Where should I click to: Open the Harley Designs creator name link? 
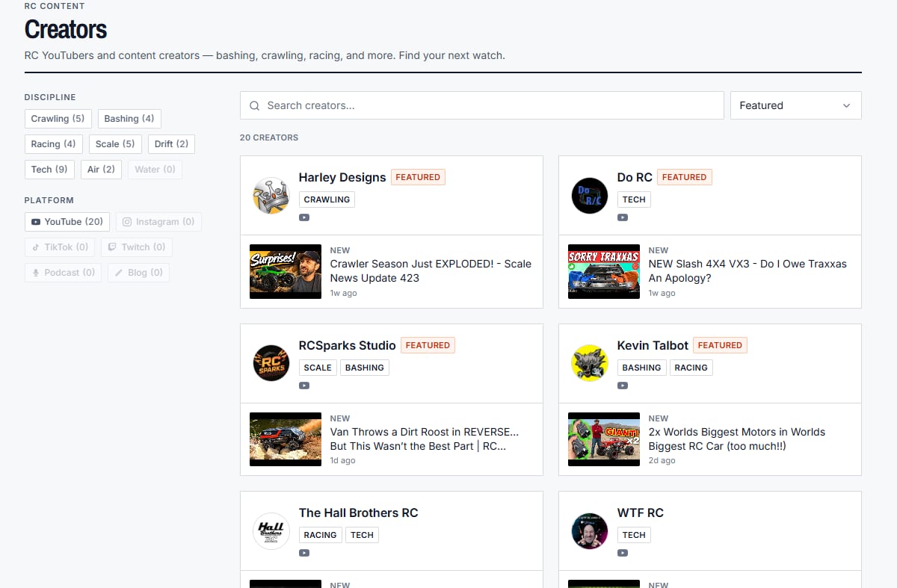(x=342, y=177)
